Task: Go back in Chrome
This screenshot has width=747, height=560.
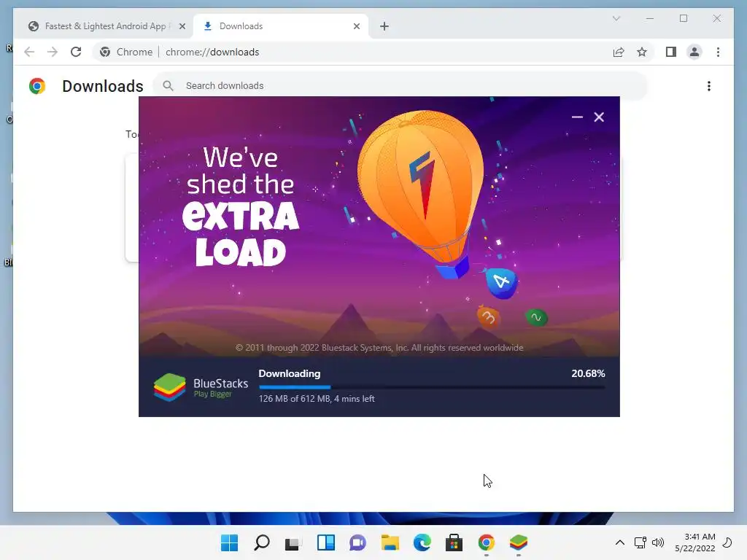Action: tap(29, 52)
